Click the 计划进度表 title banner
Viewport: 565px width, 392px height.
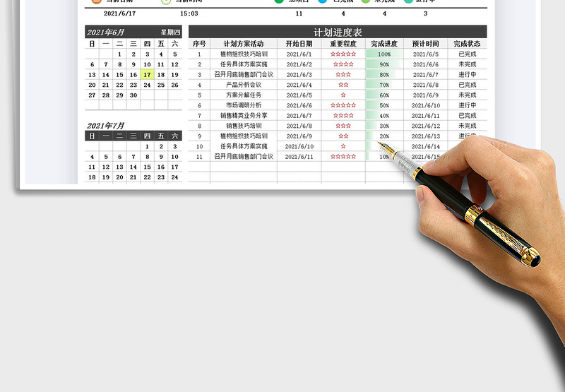click(338, 32)
